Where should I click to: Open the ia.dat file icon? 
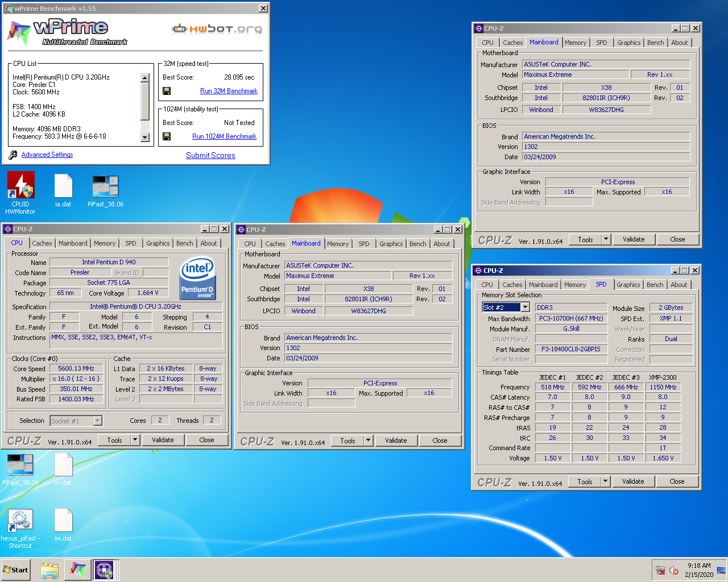coord(63,186)
